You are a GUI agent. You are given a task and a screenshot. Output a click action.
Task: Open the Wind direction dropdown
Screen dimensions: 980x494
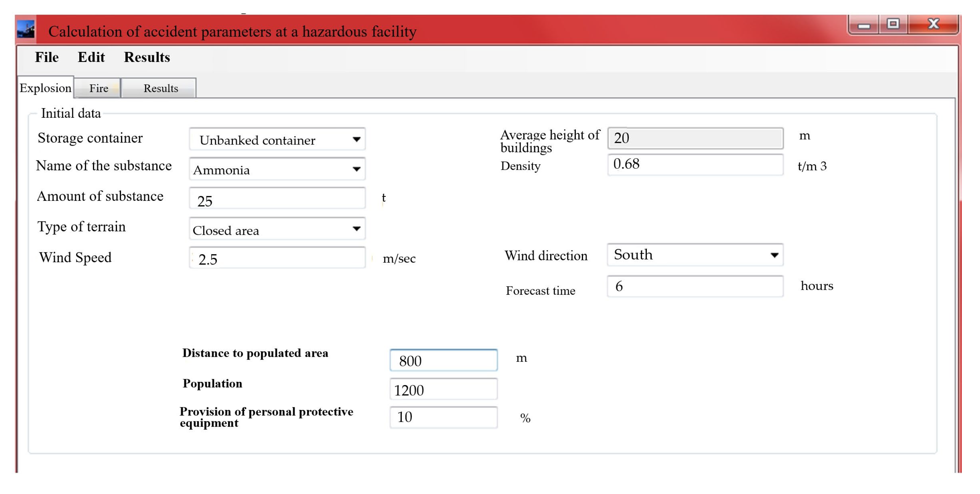click(x=774, y=255)
